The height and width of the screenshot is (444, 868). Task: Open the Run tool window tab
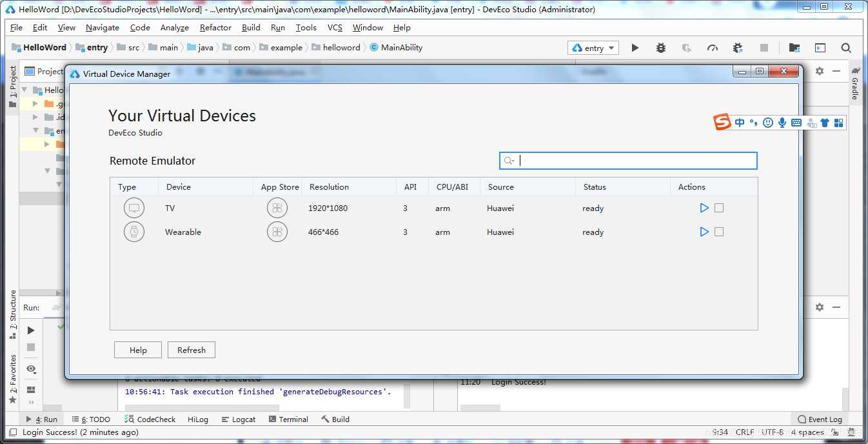pyautogui.click(x=42, y=419)
